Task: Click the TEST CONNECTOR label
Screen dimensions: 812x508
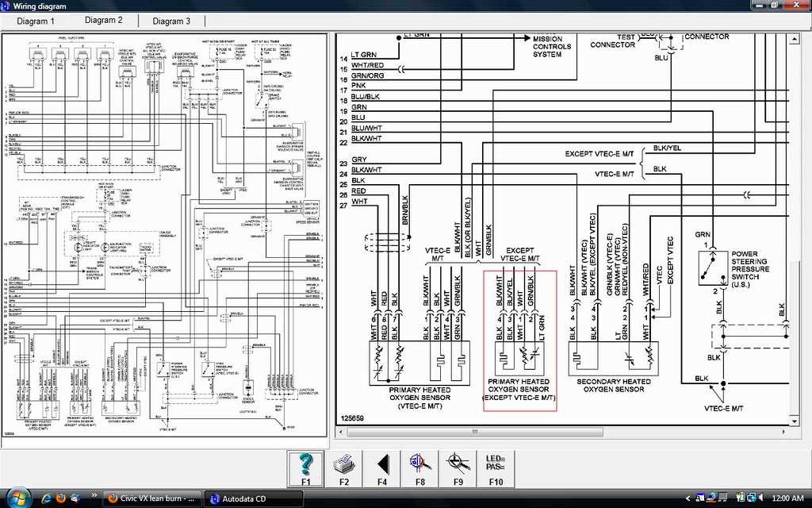Action: [x=613, y=41]
